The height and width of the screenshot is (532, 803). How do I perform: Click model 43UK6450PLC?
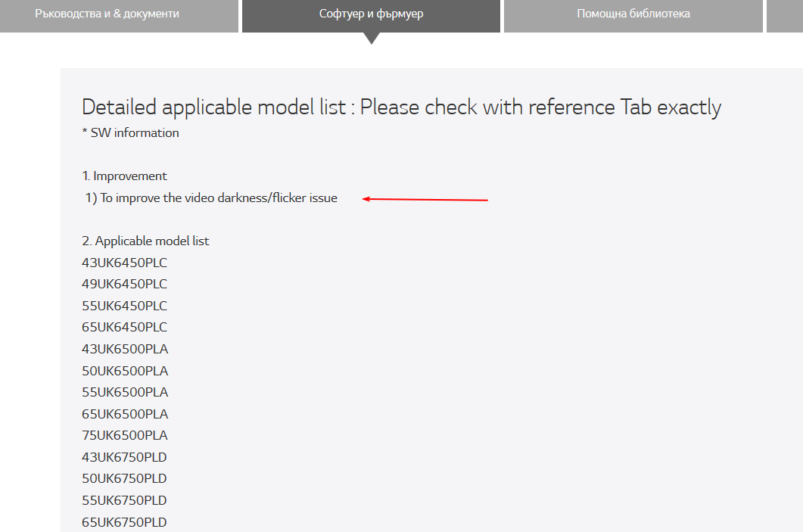[124, 263]
